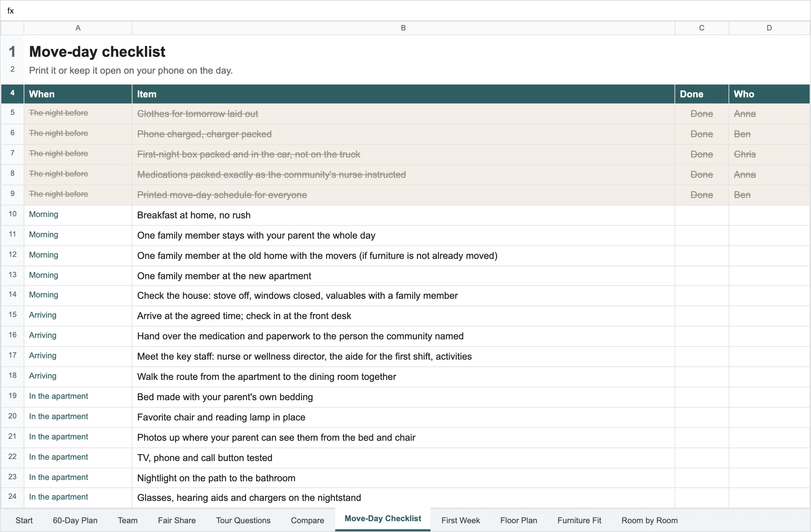Click the 'When' header cell
Viewport: 811px width, 532px height.
pos(78,94)
